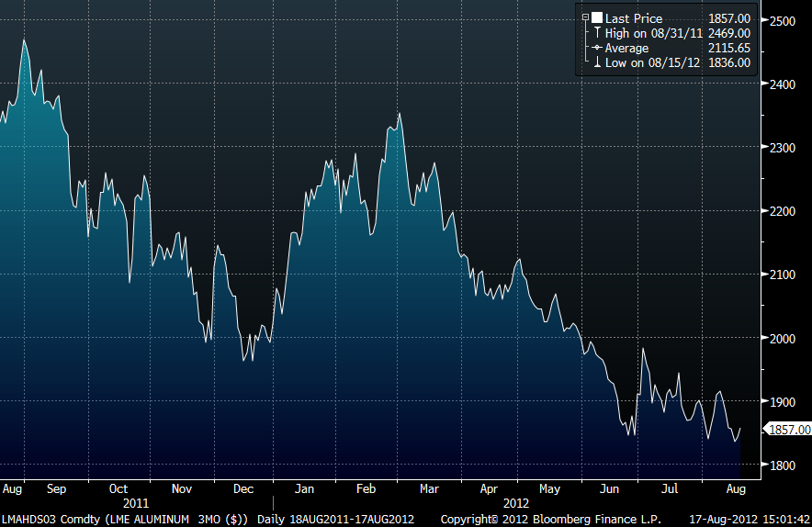
Task: Click the Dec label on the time axis
Action: pos(243,489)
